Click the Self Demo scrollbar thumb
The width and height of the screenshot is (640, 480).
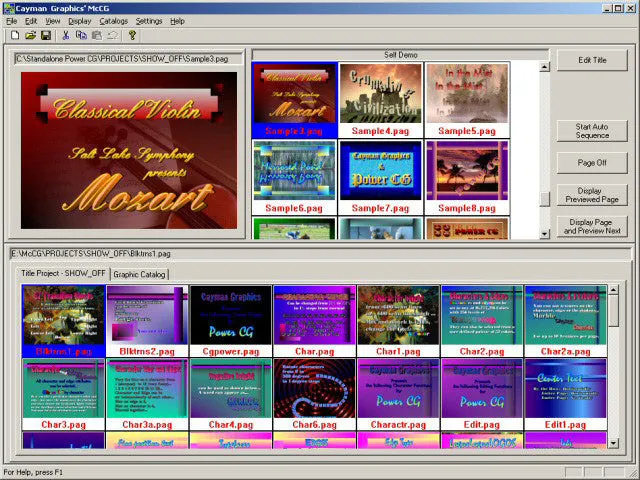point(544,199)
